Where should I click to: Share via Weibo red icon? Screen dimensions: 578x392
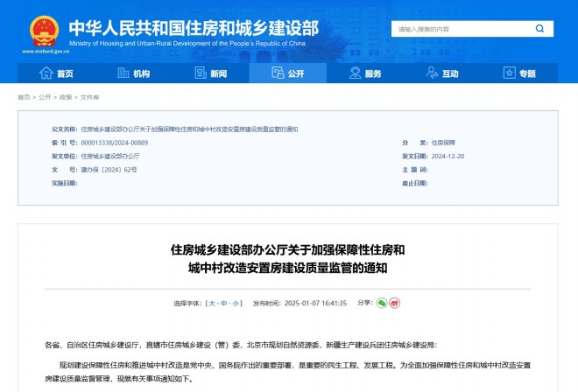pos(394,303)
